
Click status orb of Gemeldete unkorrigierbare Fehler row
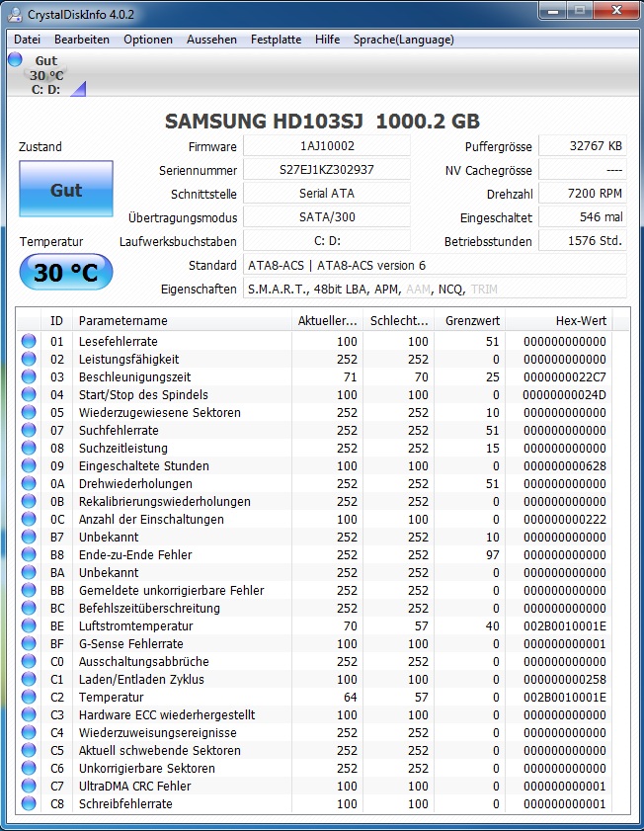[x=29, y=590]
